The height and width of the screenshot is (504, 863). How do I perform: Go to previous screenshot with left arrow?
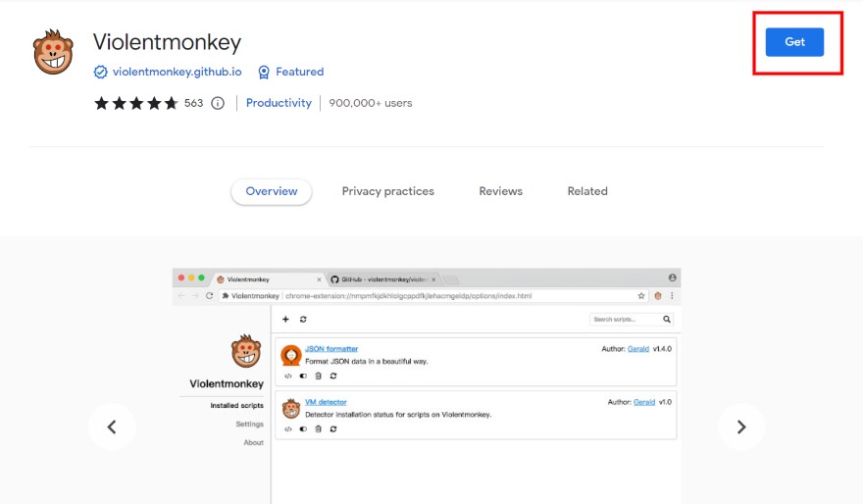pos(112,427)
